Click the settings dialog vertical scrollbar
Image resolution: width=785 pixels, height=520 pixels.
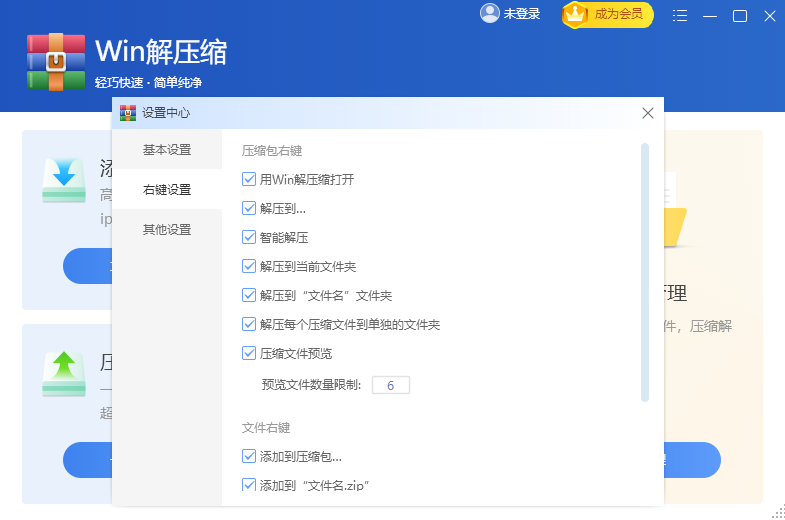tap(645, 272)
